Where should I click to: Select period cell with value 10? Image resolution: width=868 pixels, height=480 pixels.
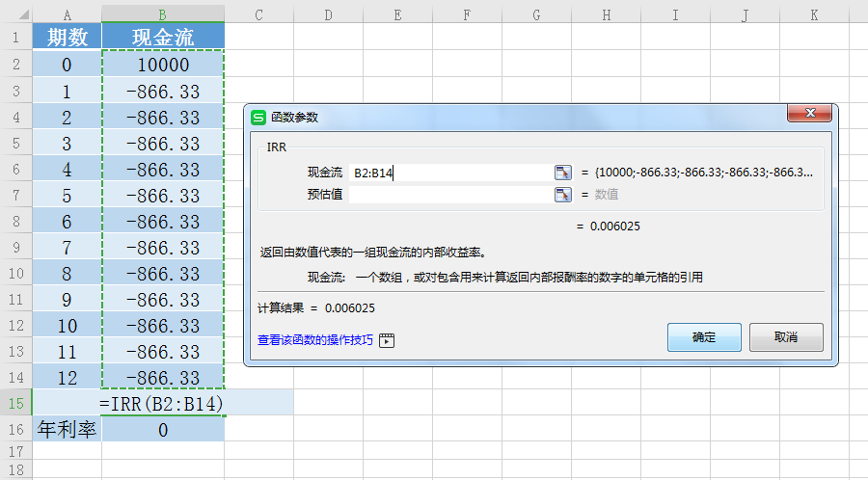(67, 325)
